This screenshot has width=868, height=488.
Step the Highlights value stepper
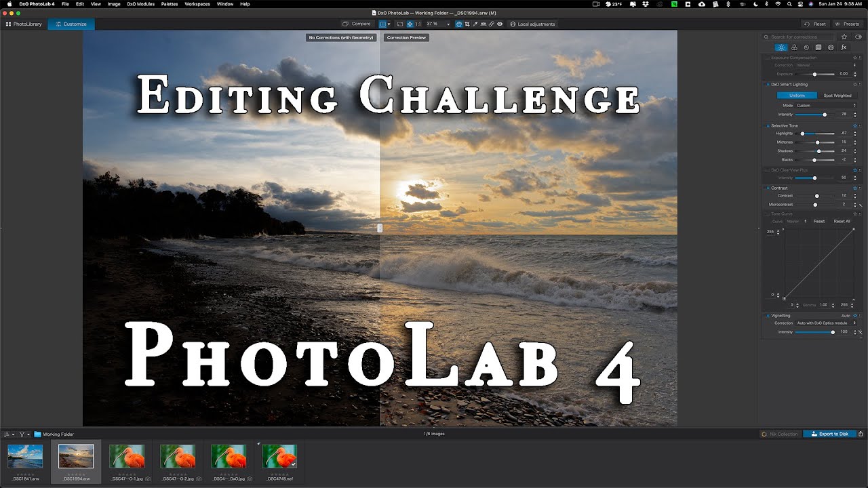click(854, 134)
